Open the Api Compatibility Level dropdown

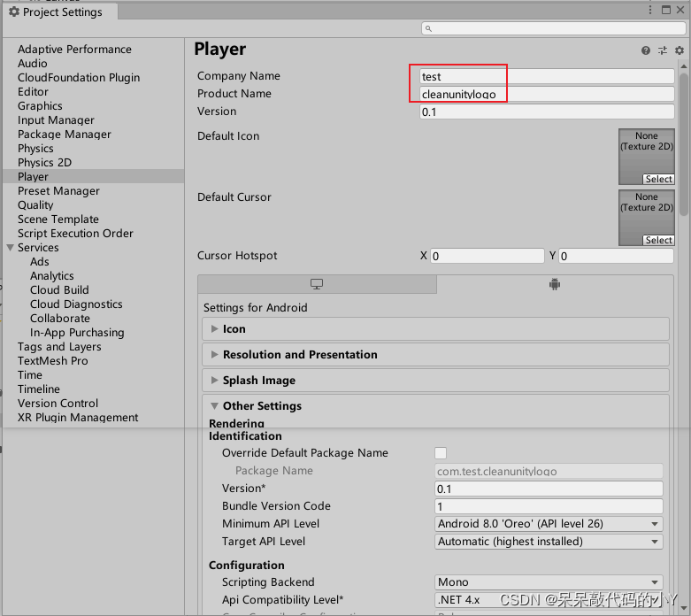[x=549, y=600]
